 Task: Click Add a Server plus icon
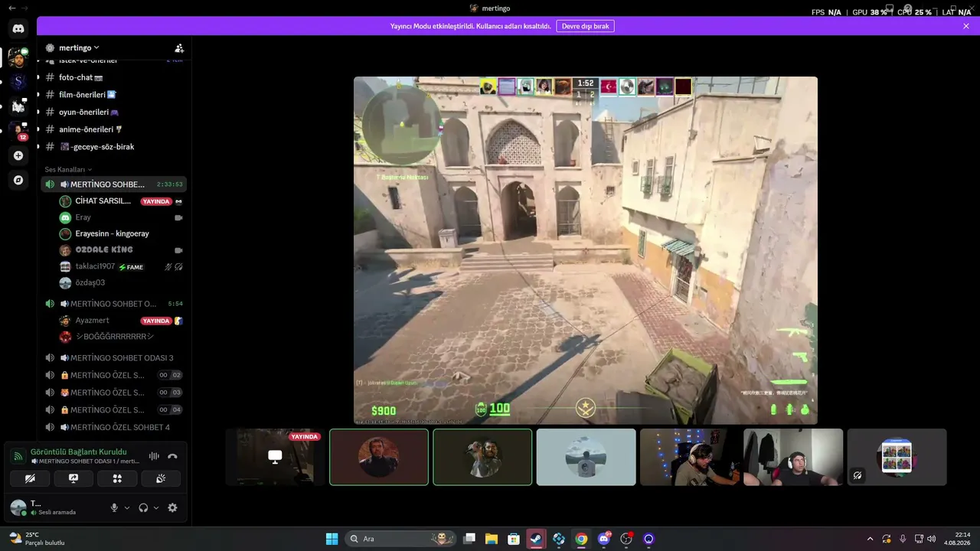tap(18, 156)
